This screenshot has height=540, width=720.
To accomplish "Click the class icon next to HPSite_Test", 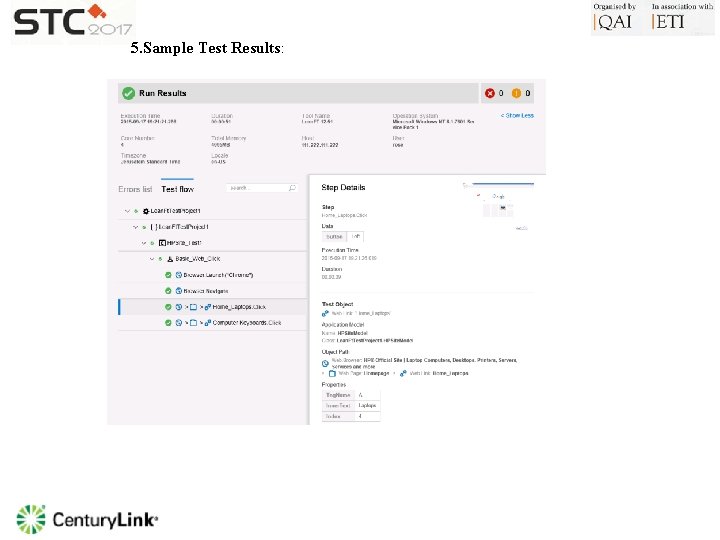I will tap(162, 243).
